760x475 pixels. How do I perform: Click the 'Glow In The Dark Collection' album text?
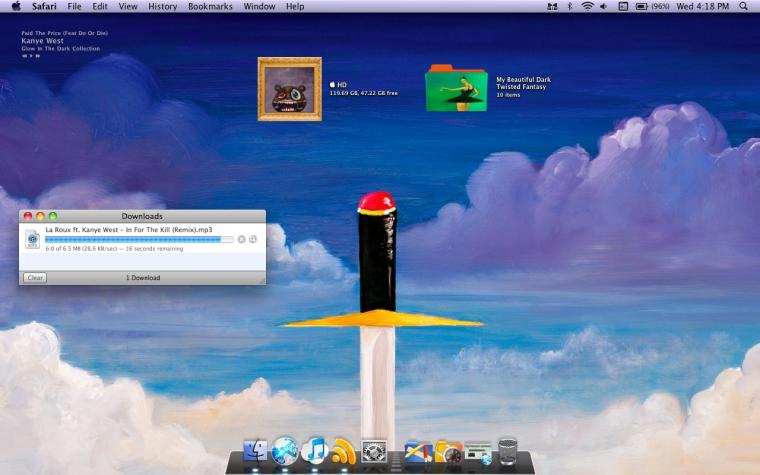61,48
